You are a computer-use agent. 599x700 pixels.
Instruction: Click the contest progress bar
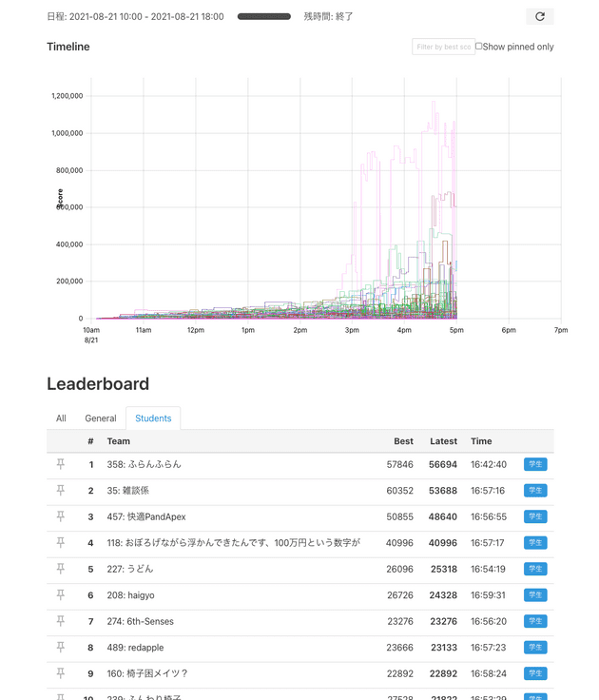[x=264, y=16]
